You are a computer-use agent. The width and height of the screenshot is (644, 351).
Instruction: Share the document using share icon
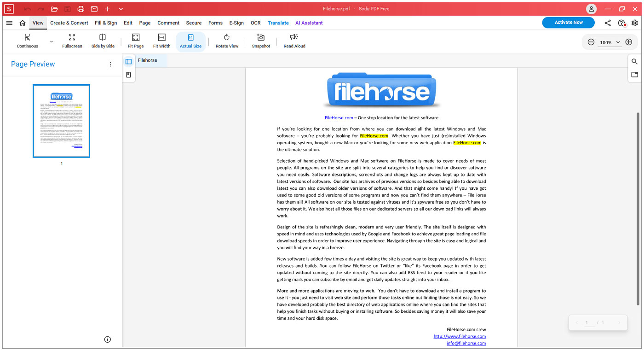(608, 23)
